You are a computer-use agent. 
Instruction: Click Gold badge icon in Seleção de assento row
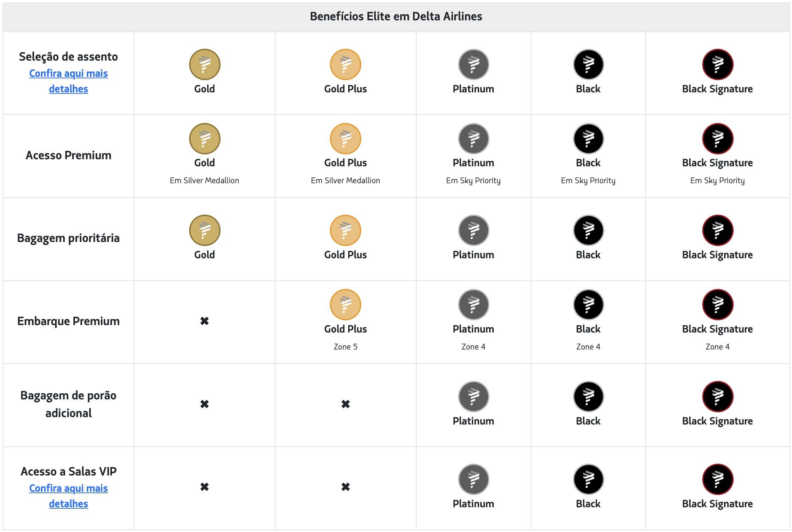pos(205,65)
